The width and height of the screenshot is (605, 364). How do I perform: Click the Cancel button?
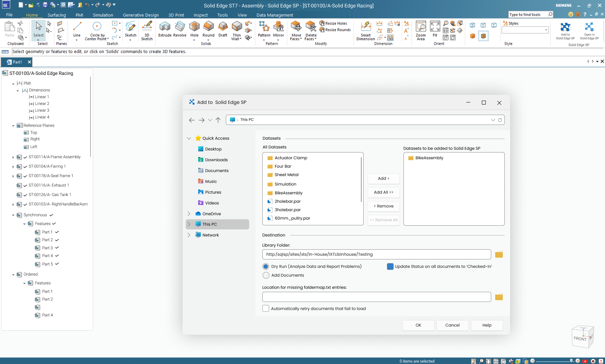click(x=452, y=325)
